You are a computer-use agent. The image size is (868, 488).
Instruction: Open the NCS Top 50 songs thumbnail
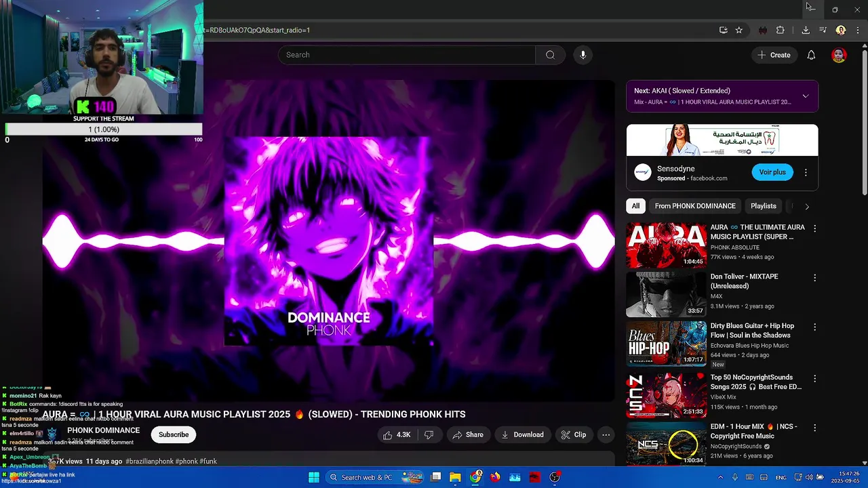[x=666, y=395]
